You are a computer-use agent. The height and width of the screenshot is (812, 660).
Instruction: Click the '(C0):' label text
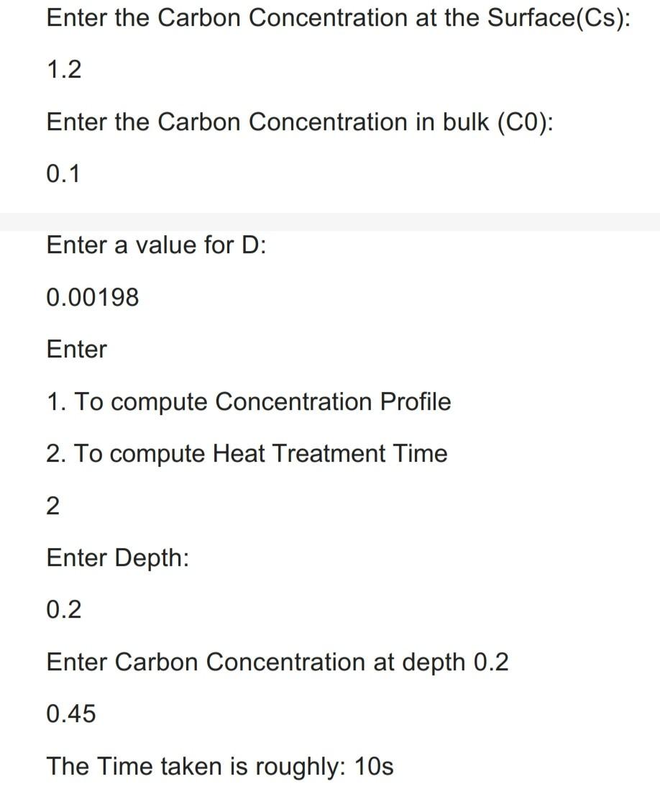526,123
